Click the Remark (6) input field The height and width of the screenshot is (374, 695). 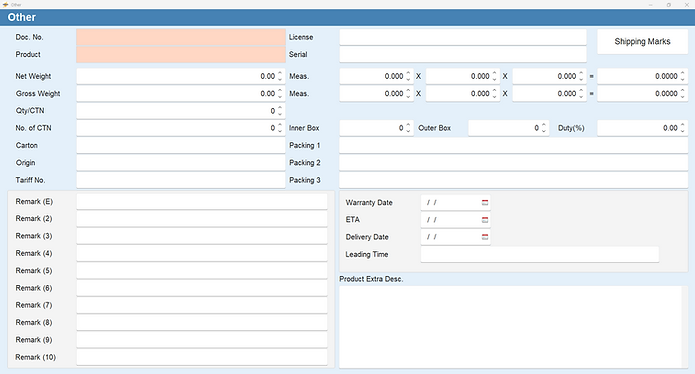coord(202,288)
